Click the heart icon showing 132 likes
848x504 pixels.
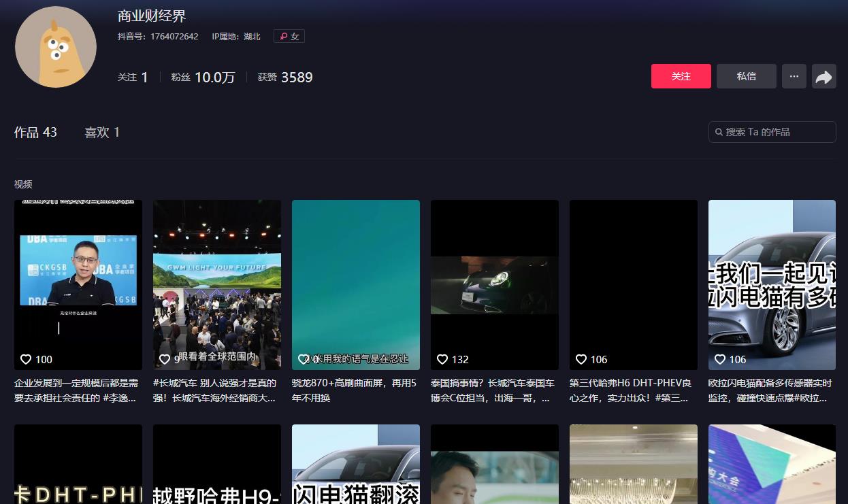point(442,359)
